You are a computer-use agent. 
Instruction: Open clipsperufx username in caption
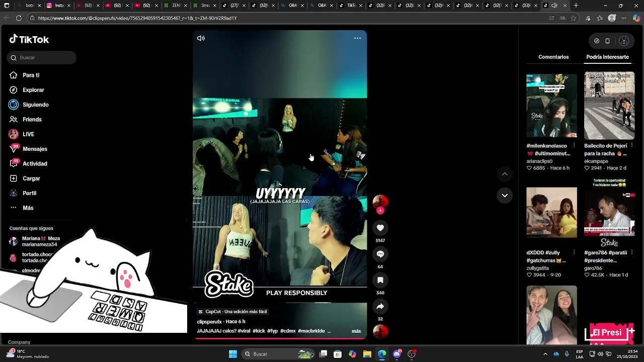(x=209, y=322)
